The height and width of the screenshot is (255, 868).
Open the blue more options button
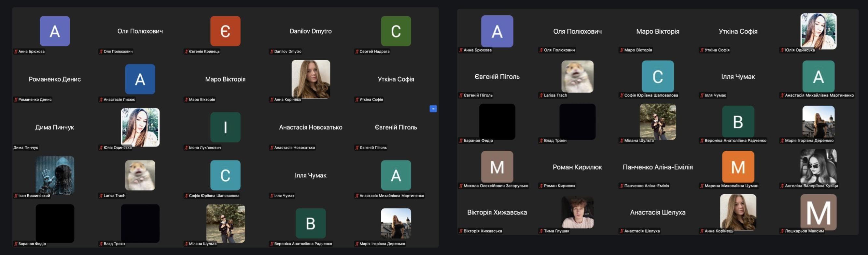tap(433, 109)
